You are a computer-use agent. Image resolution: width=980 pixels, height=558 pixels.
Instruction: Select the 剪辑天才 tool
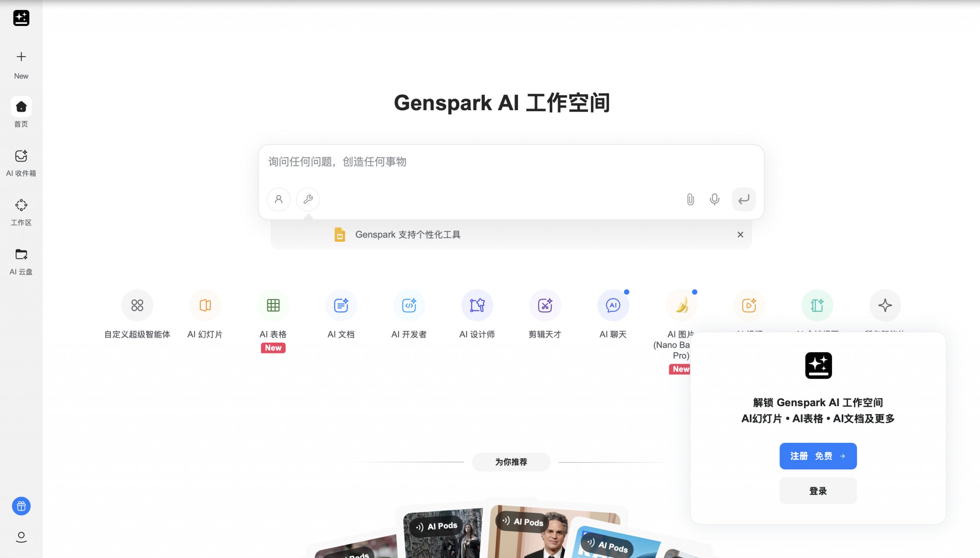(x=544, y=306)
